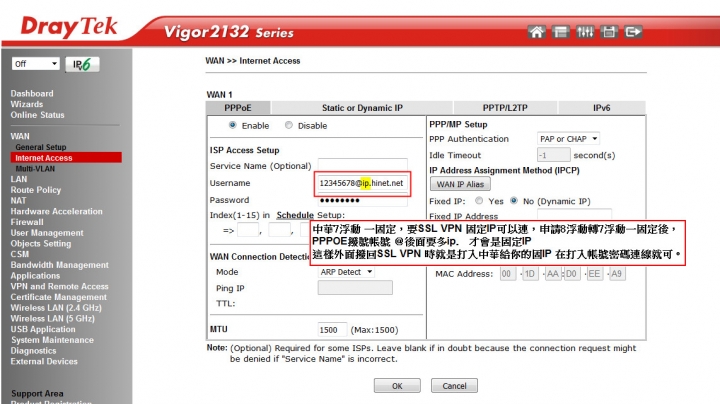Open PPP Authentication PAP or CHAP dropdown
The width and height of the screenshot is (720, 404).
568,139
